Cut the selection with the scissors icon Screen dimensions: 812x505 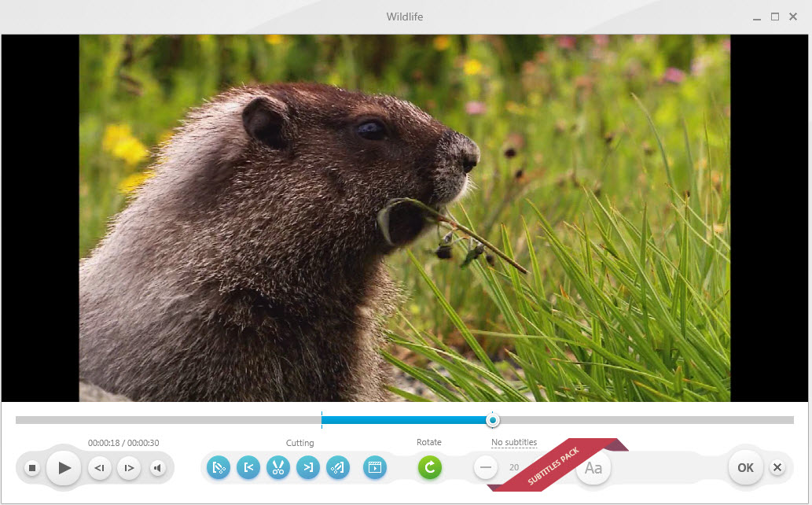(x=278, y=468)
